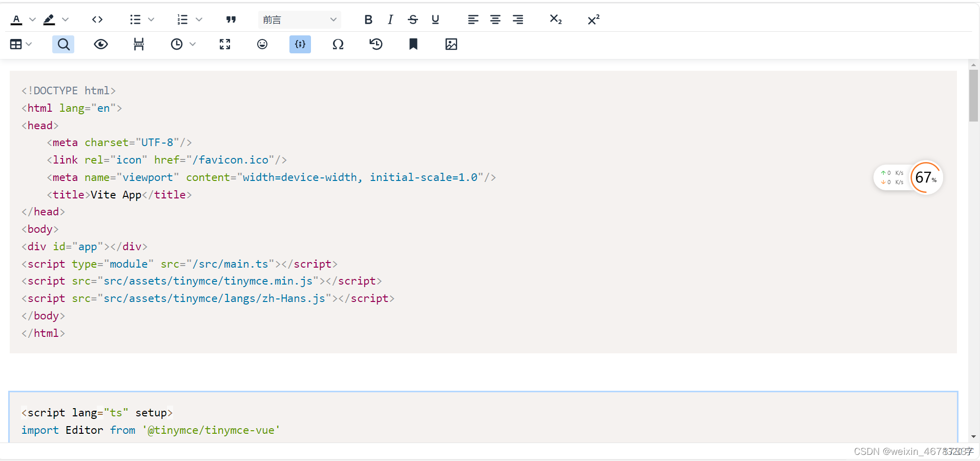Expand the table menu arrow
The width and height of the screenshot is (980, 461).
pos(29,44)
